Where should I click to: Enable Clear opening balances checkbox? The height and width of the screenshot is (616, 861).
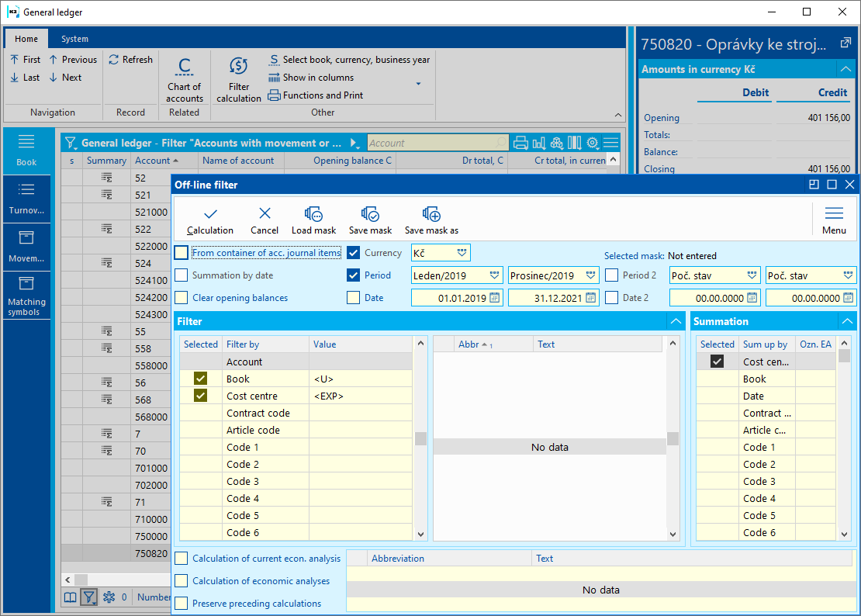pos(182,298)
